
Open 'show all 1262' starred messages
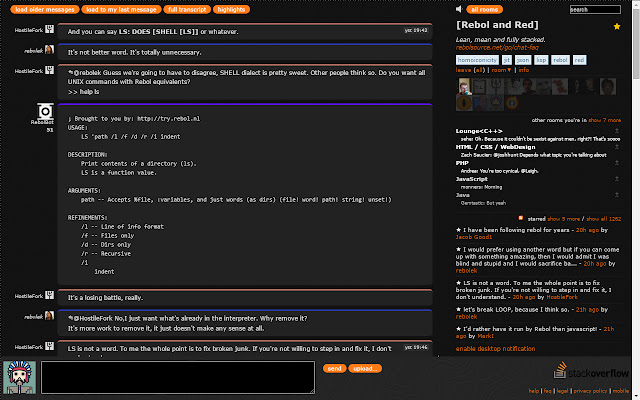(603, 219)
